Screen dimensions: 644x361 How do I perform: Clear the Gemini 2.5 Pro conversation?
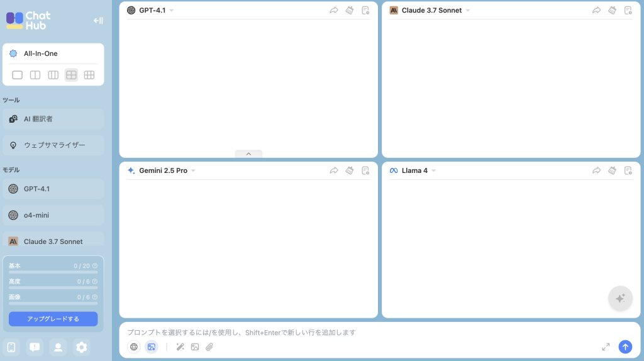point(350,171)
